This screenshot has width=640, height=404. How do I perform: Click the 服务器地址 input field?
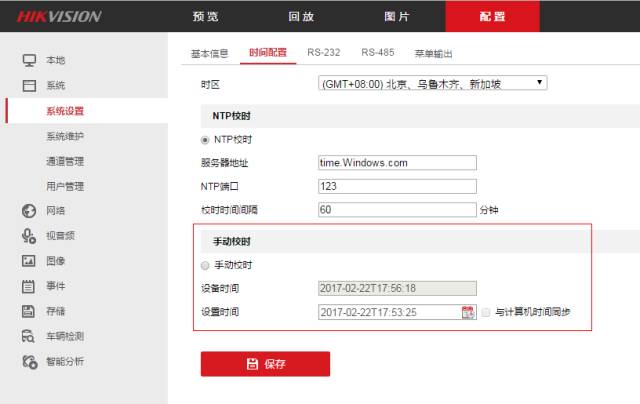[397, 162]
